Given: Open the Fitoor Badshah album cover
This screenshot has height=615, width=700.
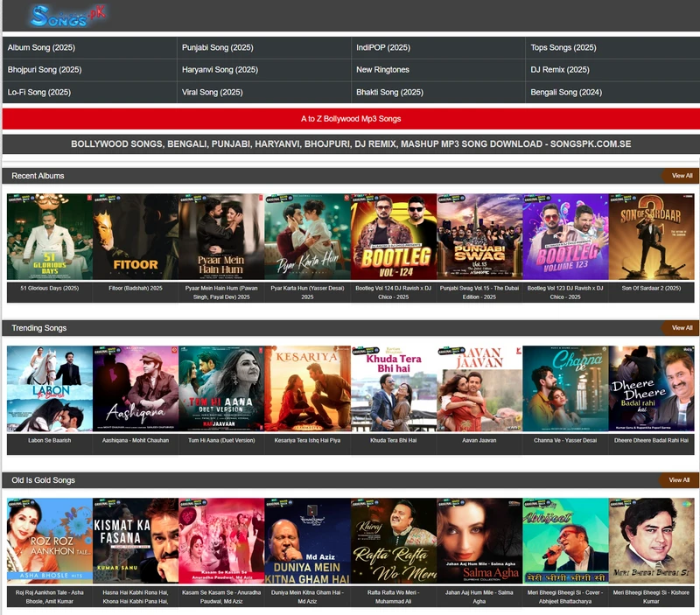Looking at the screenshot, I should (136, 237).
